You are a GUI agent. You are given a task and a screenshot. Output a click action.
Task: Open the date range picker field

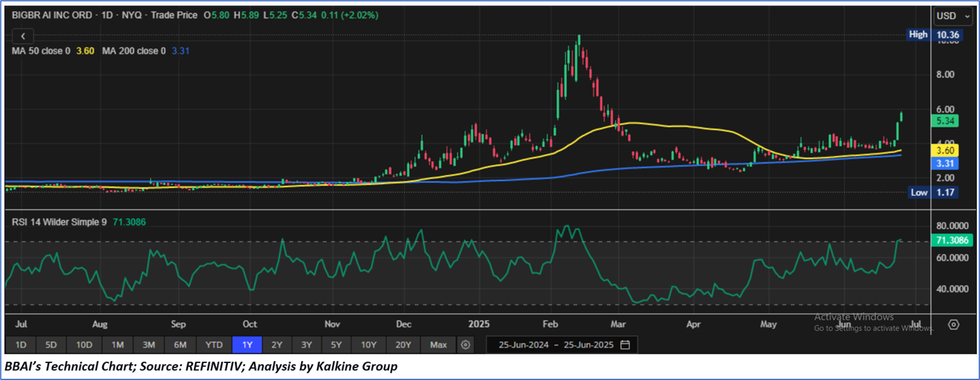tap(555, 345)
